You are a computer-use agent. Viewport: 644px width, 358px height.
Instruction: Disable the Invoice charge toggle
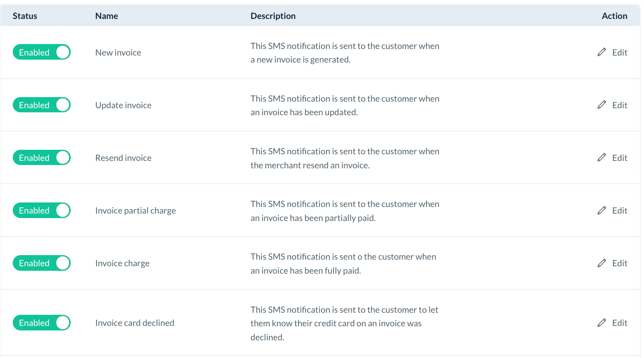click(42, 263)
